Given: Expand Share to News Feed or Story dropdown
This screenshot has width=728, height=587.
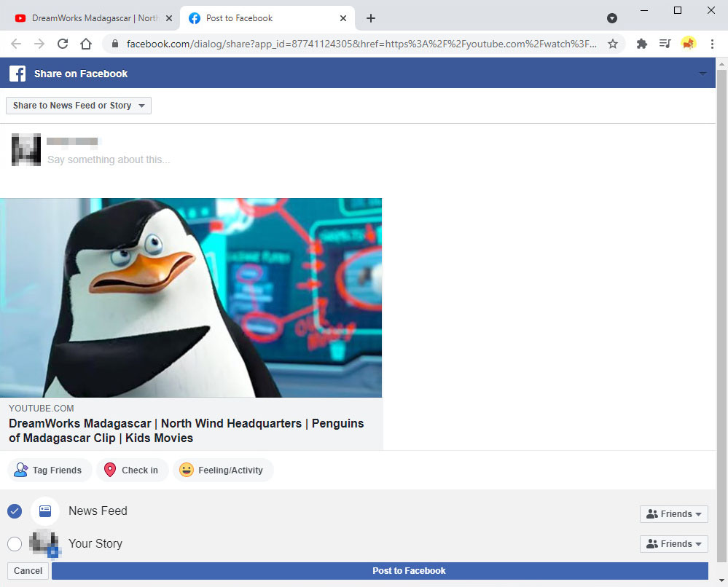Looking at the screenshot, I should [x=79, y=106].
